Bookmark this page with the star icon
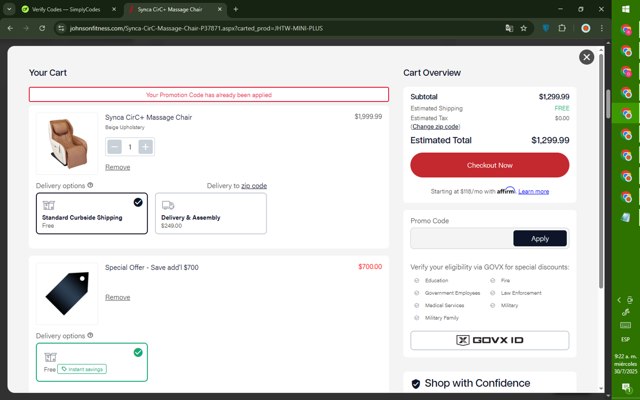The width and height of the screenshot is (640, 400). (524, 28)
